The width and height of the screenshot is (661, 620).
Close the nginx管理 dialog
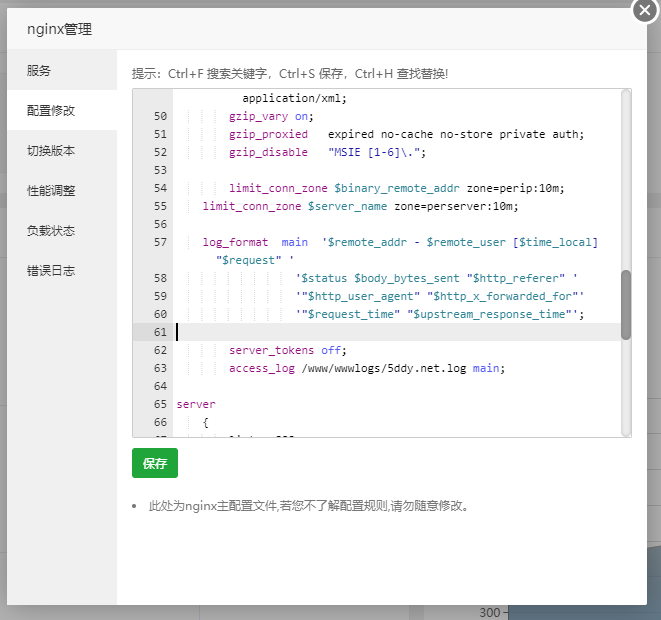[645, 10]
